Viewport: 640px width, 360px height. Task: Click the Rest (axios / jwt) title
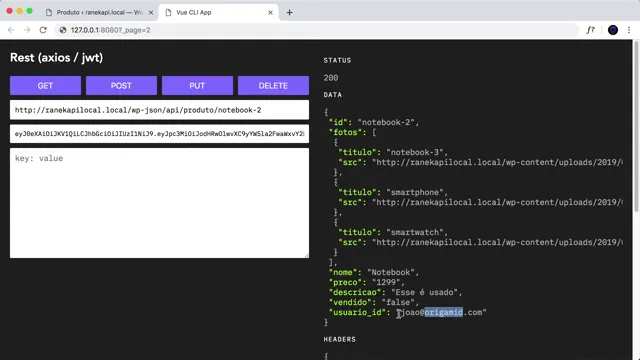point(56,58)
